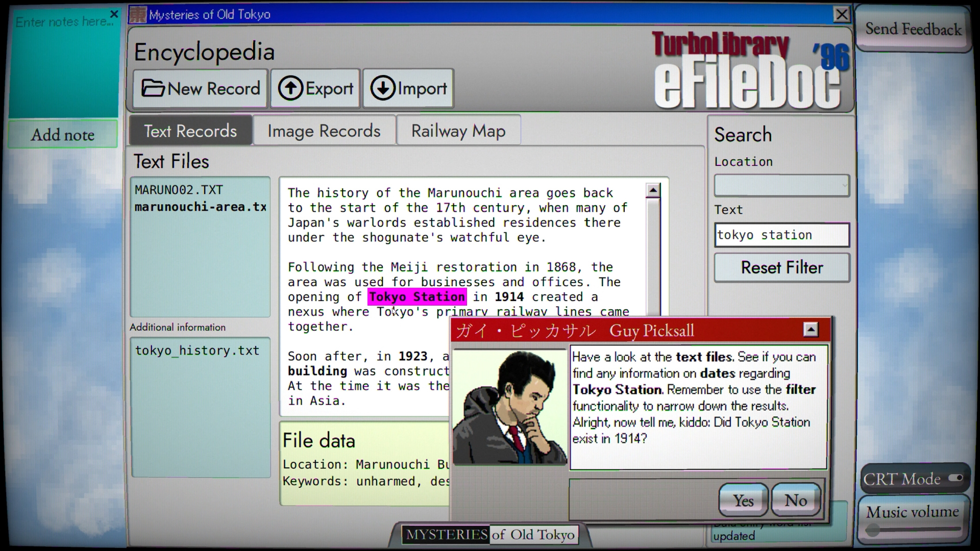Open the Railway Map tab
The image size is (980, 551).
(458, 131)
